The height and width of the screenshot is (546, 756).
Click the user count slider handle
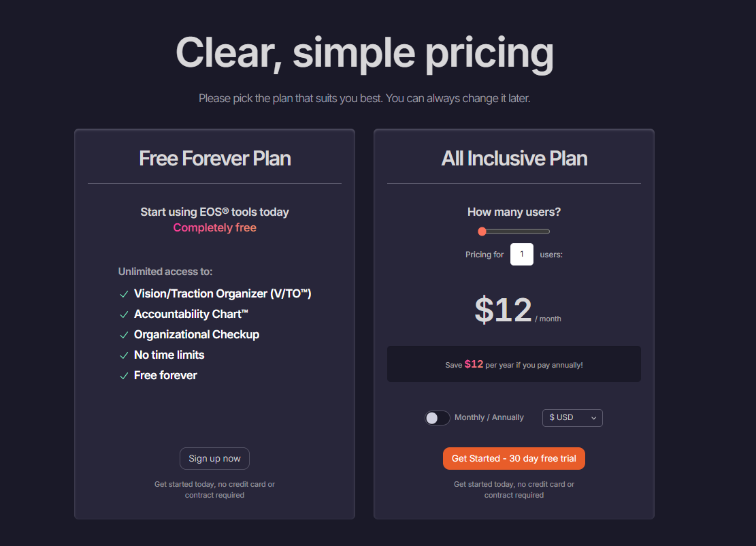tap(482, 231)
